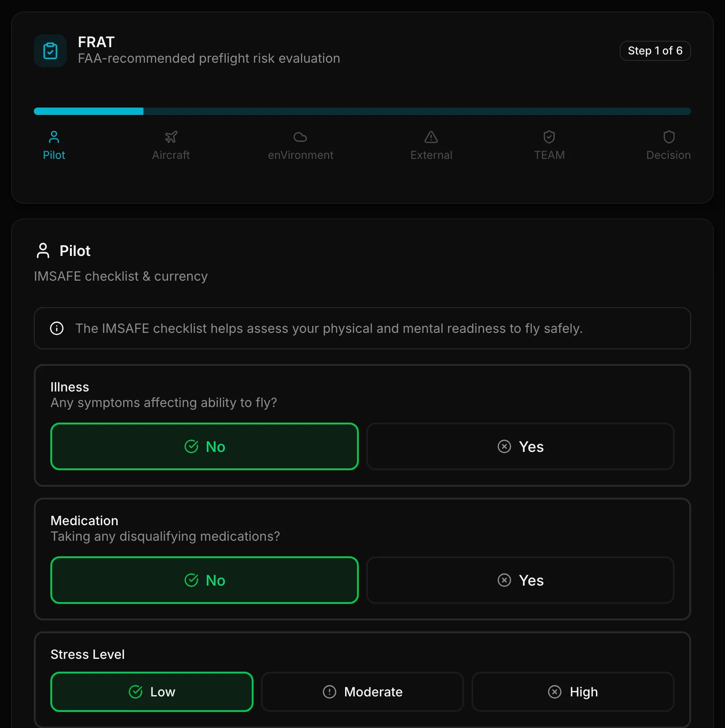Click the 'Medication' question title
Viewport: 725px width, 728px height.
click(84, 521)
